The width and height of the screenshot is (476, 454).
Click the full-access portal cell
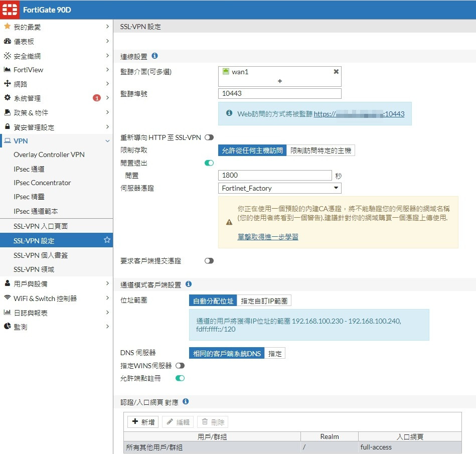coord(410,447)
